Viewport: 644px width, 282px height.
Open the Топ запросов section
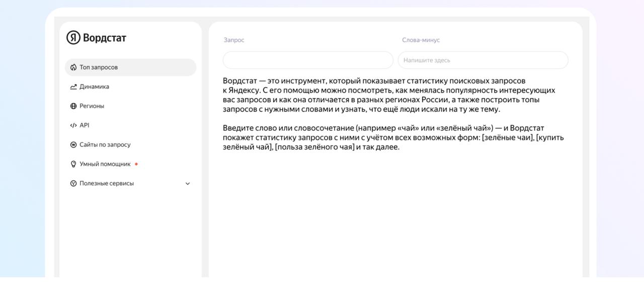pyautogui.click(x=131, y=67)
